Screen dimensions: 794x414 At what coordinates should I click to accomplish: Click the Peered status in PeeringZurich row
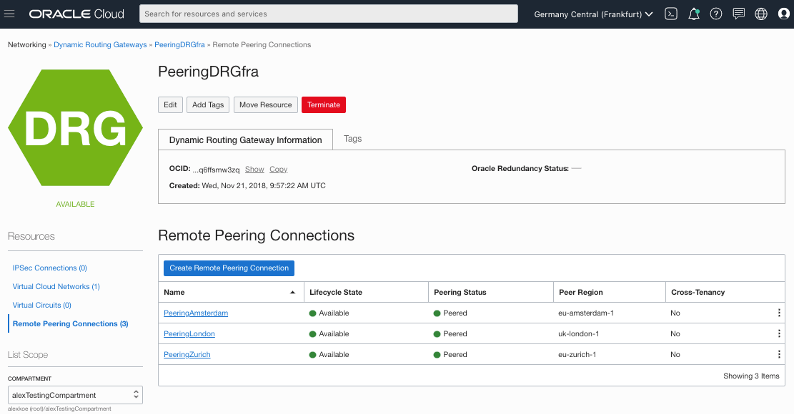pos(451,355)
